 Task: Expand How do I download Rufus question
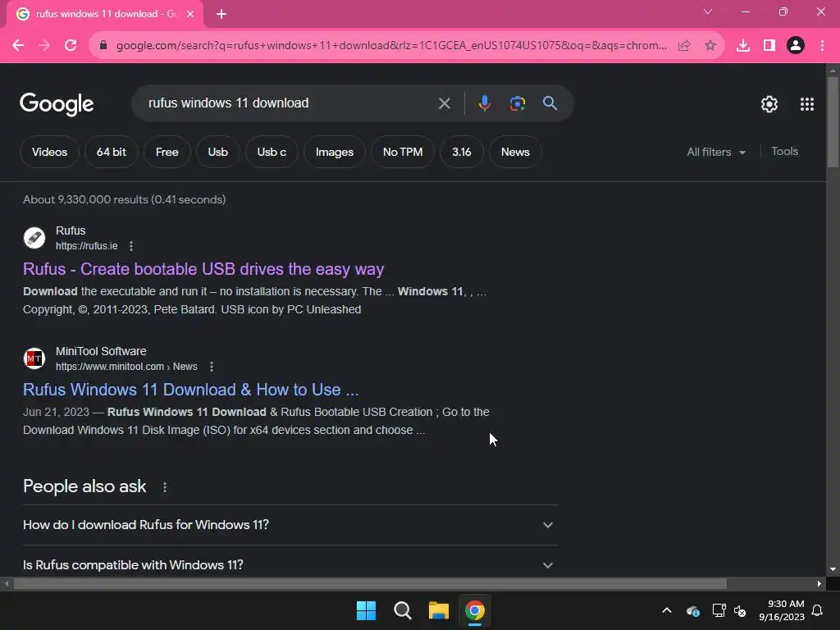pos(290,525)
